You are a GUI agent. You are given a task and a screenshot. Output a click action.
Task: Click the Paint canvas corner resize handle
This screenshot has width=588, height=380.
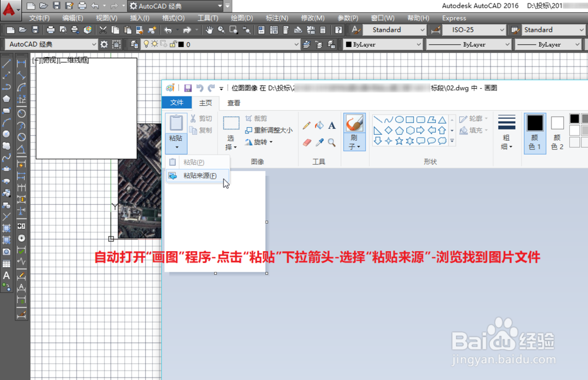pos(266,273)
